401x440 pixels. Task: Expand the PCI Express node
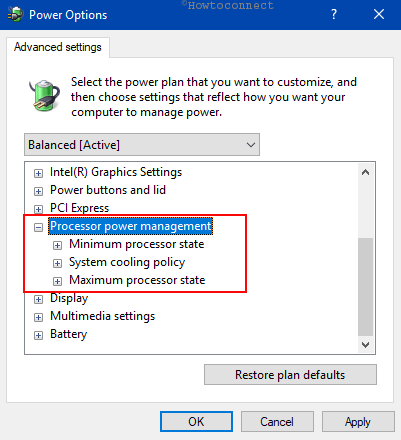[x=38, y=209]
